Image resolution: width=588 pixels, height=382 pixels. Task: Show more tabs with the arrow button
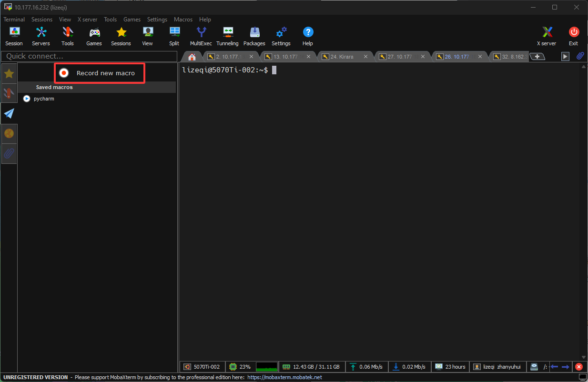[565, 56]
